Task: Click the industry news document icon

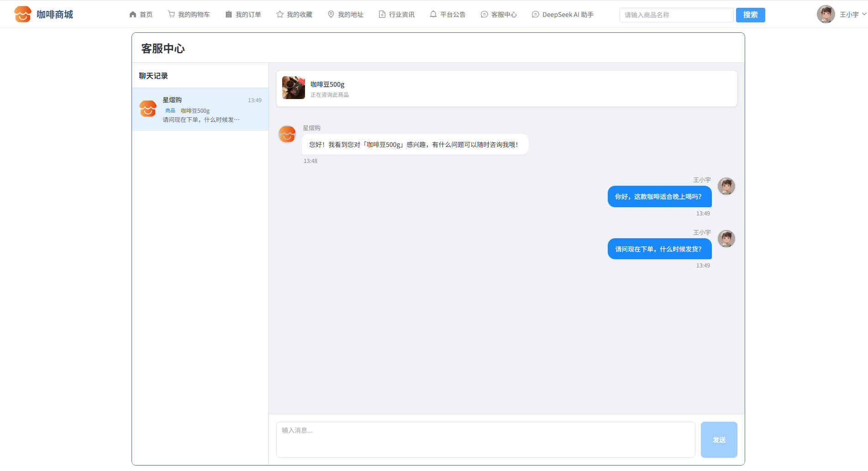Action: point(382,15)
